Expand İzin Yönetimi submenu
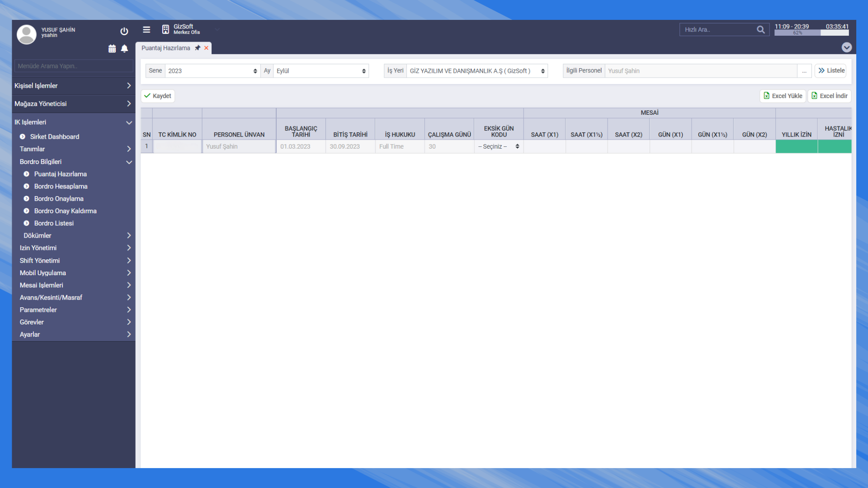This screenshot has height=488, width=868. [73, 248]
